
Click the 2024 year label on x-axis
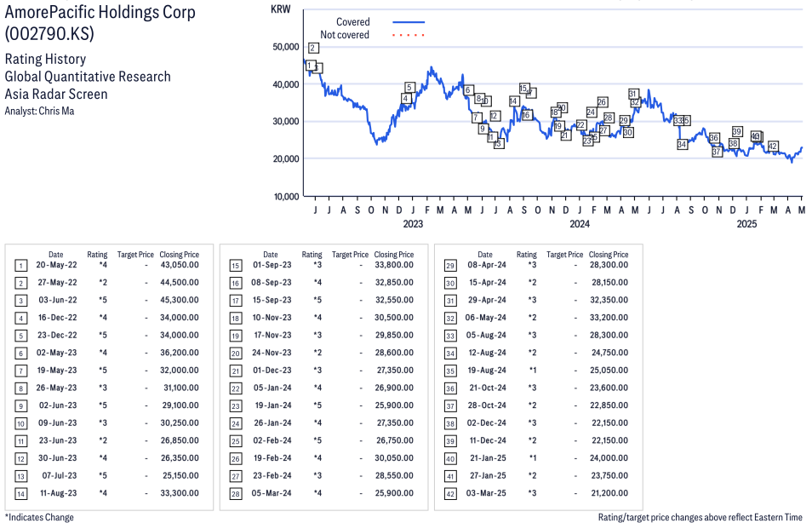point(580,224)
